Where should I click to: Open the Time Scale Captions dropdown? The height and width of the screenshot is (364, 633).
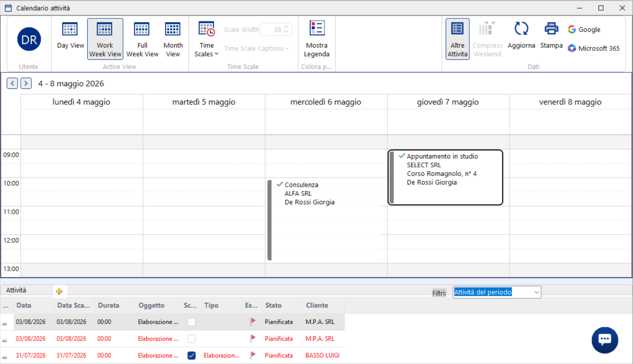257,48
